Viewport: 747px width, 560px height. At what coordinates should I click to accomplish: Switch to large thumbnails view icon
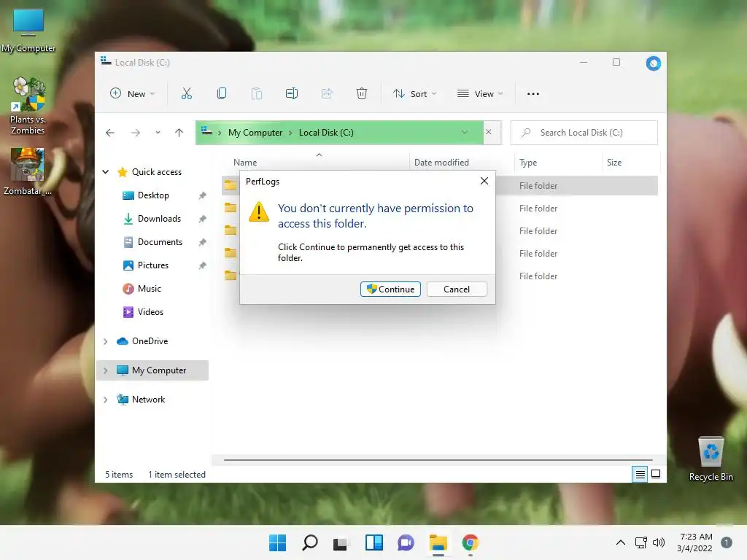tap(656, 474)
